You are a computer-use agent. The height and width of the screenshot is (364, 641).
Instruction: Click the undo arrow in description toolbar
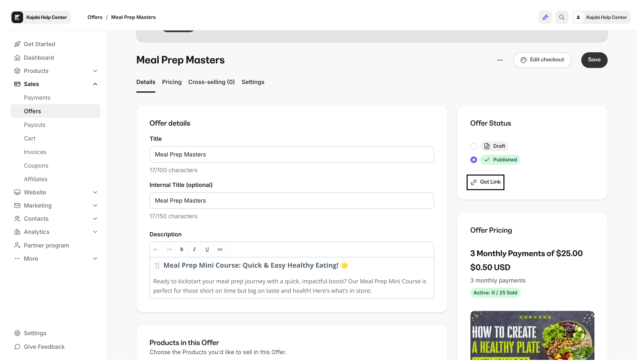click(156, 249)
